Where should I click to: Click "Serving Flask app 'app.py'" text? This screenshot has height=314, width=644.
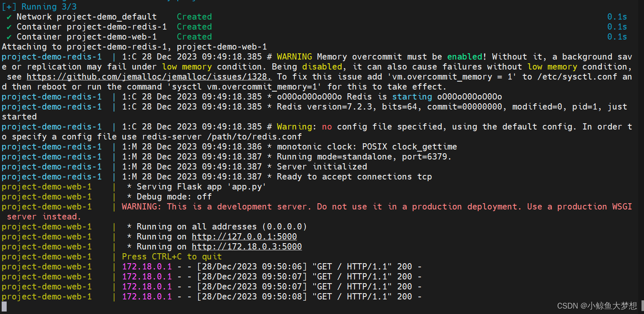tap(201, 187)
